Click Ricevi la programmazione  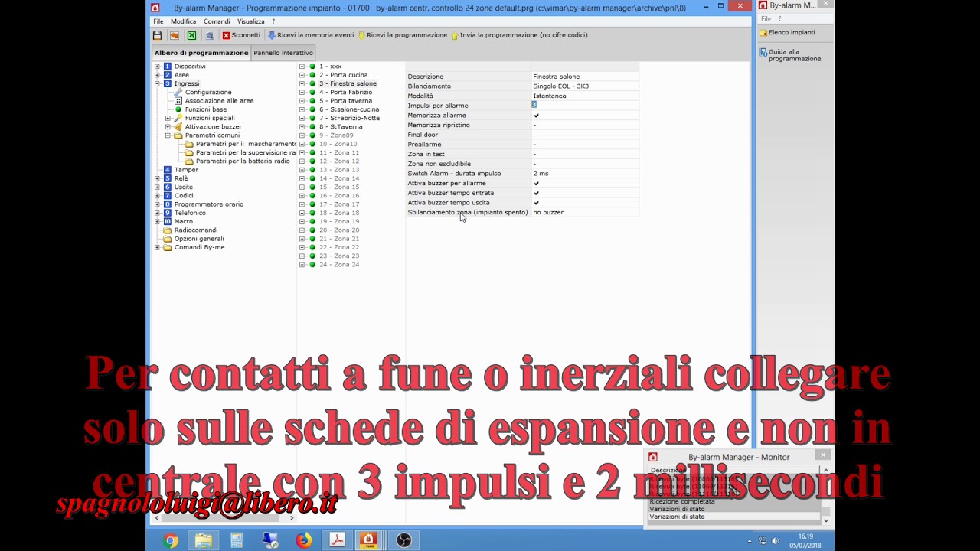point(403,35)
